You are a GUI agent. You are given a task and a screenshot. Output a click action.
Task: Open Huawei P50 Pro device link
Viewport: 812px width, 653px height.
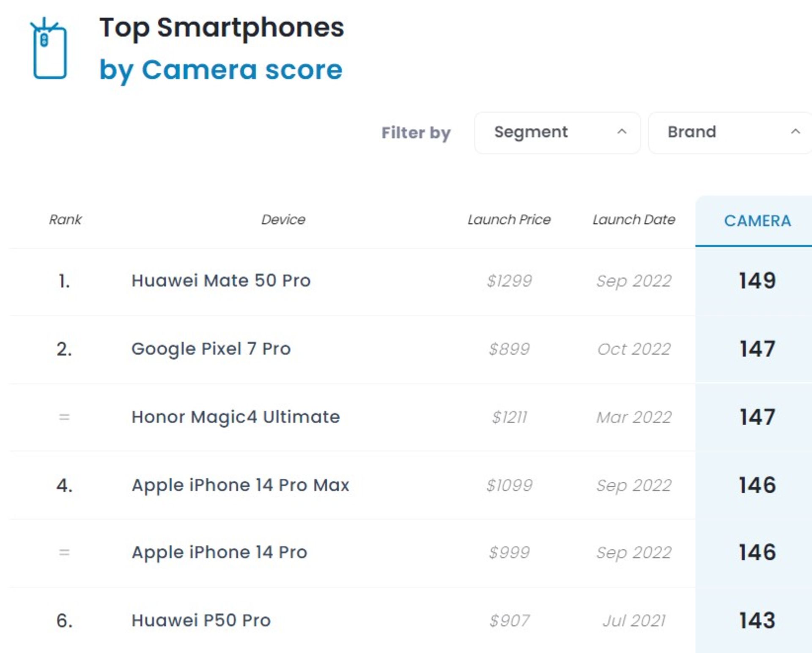click(x=201, y=621)
